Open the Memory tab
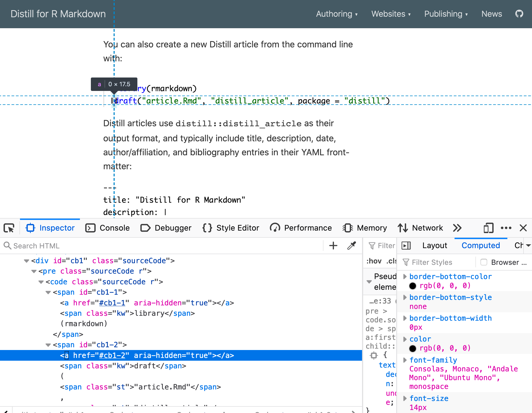The height and width of the screenshot is (413, 532). (365, 228)
